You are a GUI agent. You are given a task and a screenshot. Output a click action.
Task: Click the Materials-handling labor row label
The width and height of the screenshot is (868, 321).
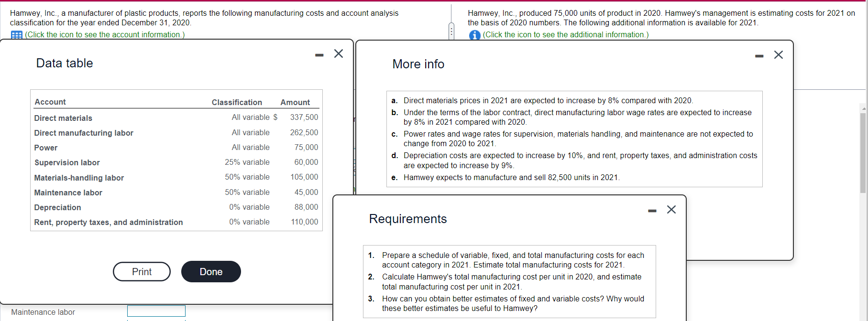[x=79, y=178]
